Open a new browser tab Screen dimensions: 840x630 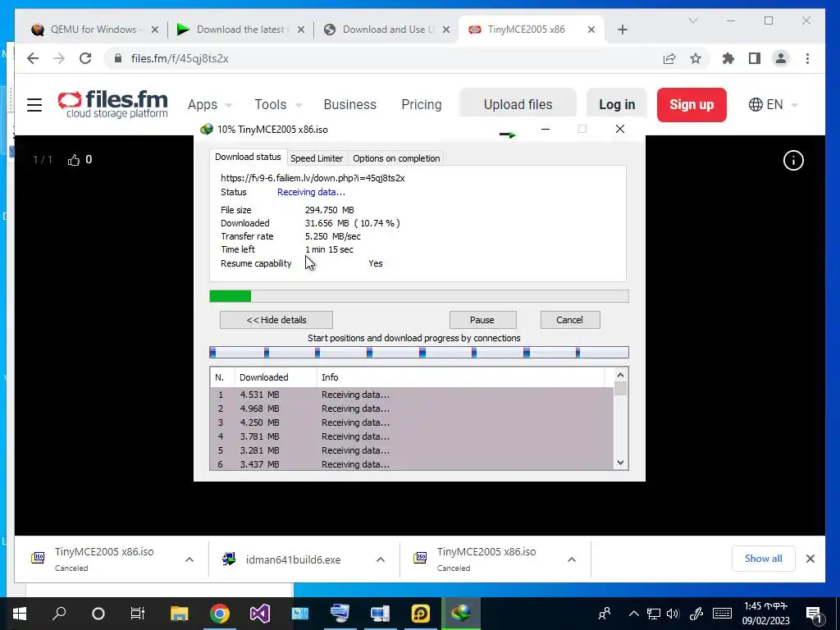point(622,30)
